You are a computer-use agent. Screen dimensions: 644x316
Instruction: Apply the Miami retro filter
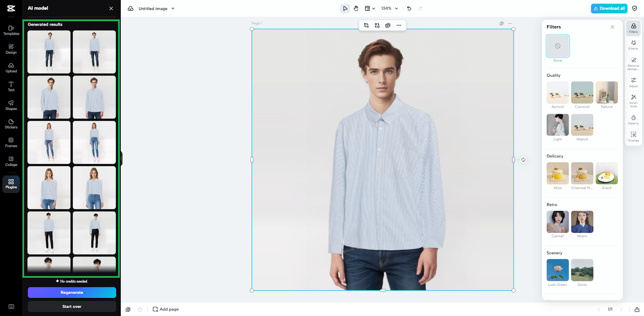tap(582, 222)
